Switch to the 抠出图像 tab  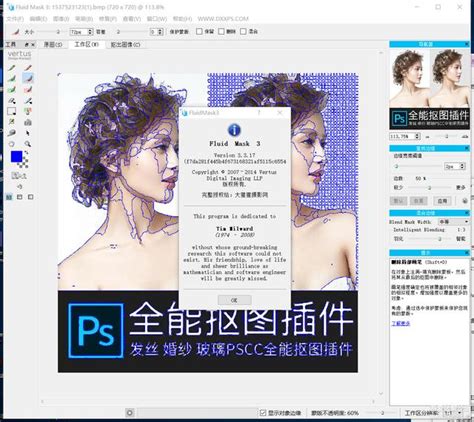pyautogui.click(x=125, y=44)
